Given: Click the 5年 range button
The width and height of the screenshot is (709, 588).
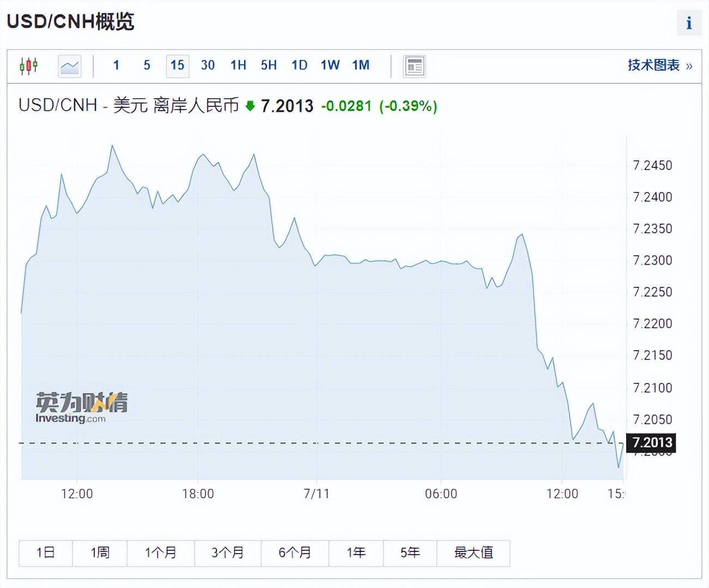Looking at the screenshot, I should pyautogui.click(x=410, y=553).
